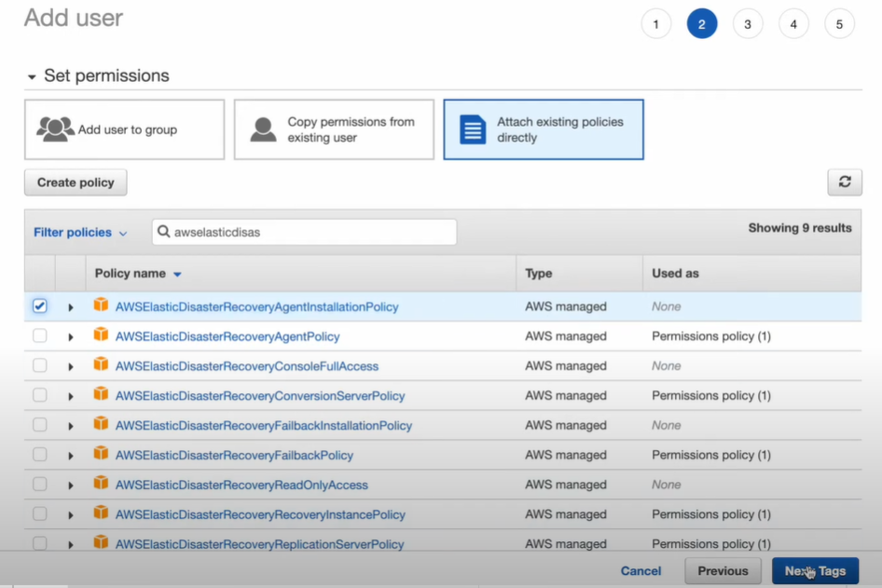Click the current wizard step 2 indicator
The height and width of the screenshot is (588, 882).
(702, 24)
